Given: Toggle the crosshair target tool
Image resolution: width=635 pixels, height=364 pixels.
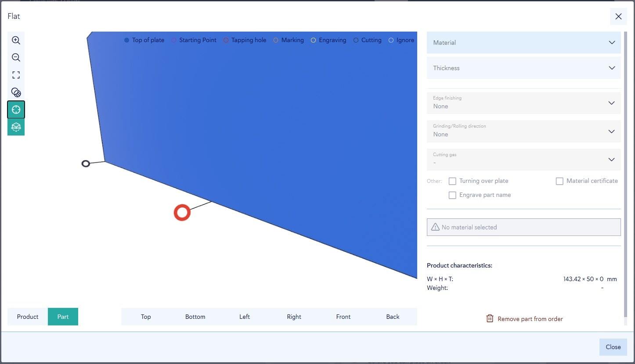Looking at the screenshot, I should coord(16,110).
